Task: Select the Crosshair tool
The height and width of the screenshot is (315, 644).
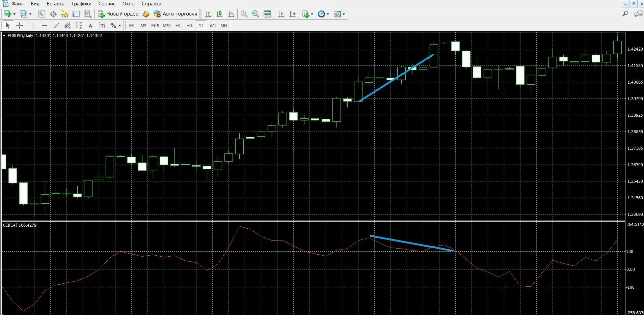Action: [20, 25]
